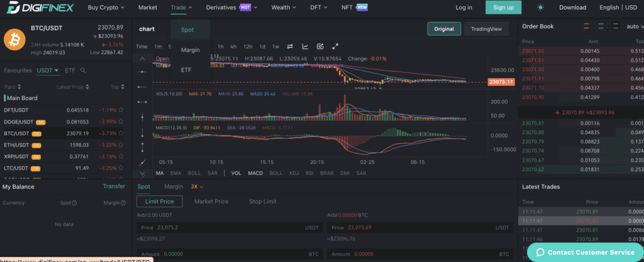Open the USDT market dropdown
This screenshot has height=262, width=644.
point(48,71)
